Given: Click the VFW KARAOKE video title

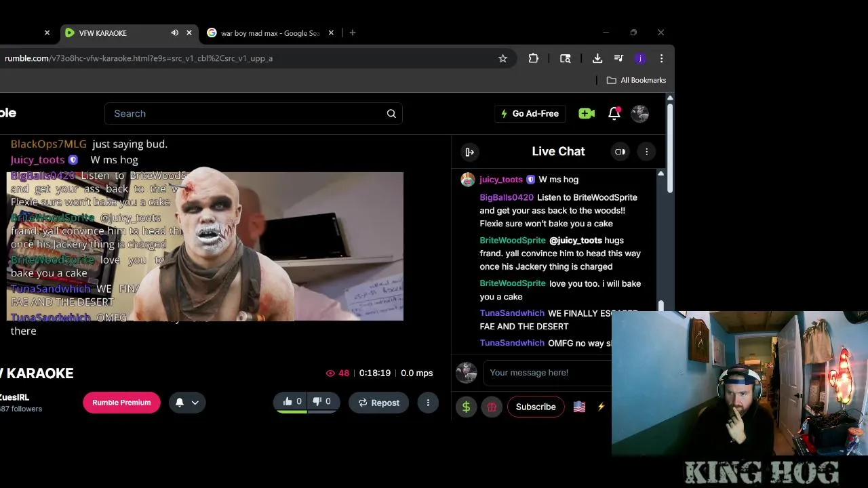Looking at the screenshot, I should pos(37,373).
